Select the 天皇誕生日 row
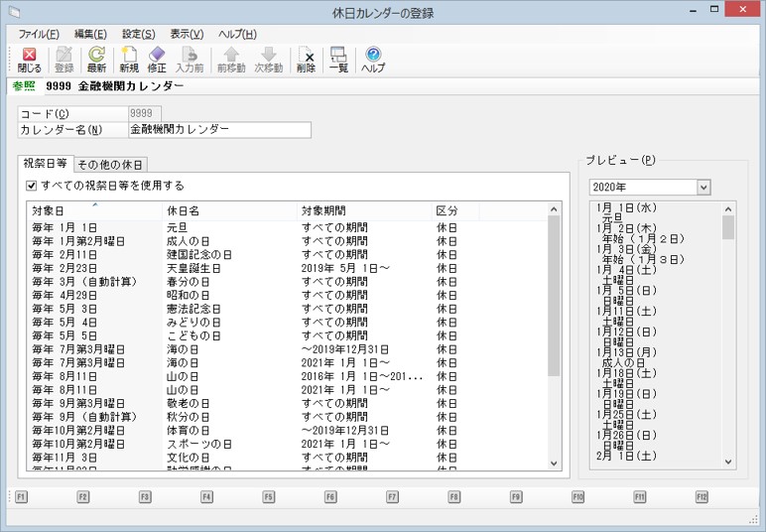Image resolution: width=766 pixels, height=532 pixels. (287, 268)
